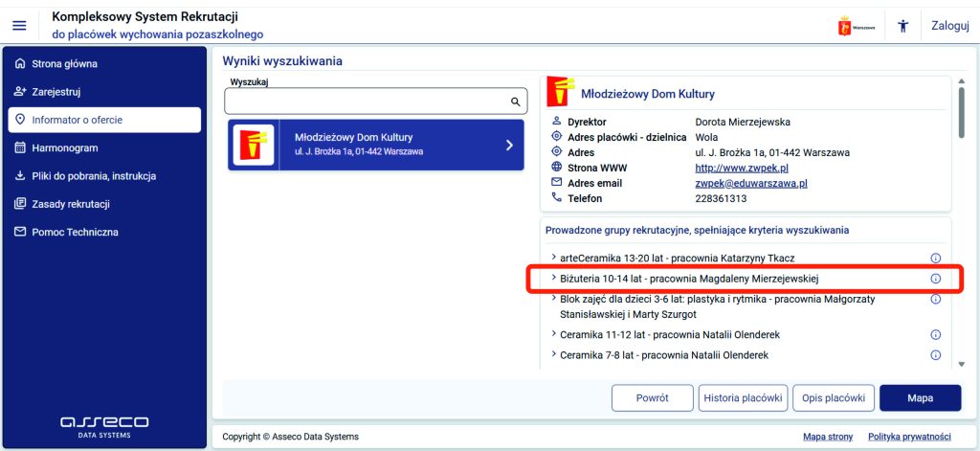980x451 pixels.
Task: Click the logo thumbnail in the result card
Action: click(253, 146)
